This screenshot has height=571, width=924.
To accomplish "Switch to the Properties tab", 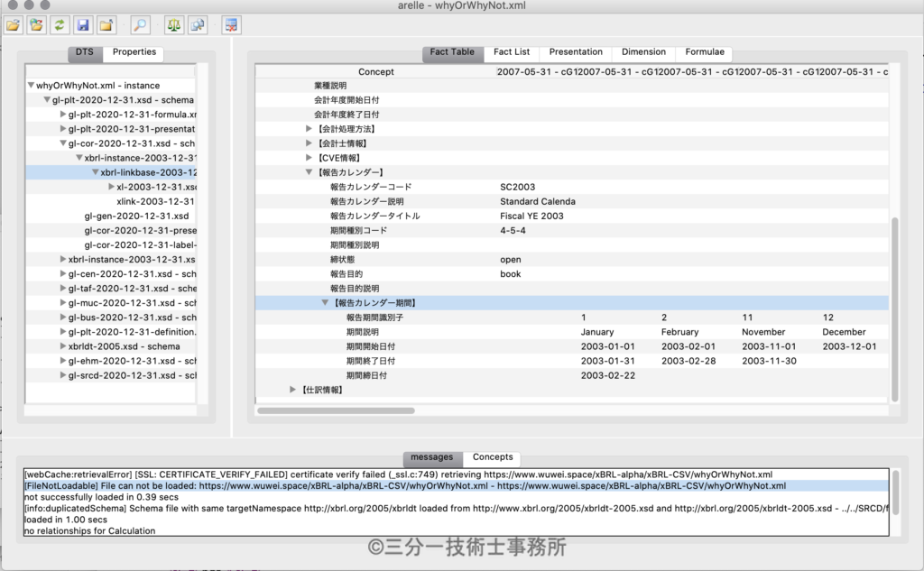I will (x=134, y=52).
